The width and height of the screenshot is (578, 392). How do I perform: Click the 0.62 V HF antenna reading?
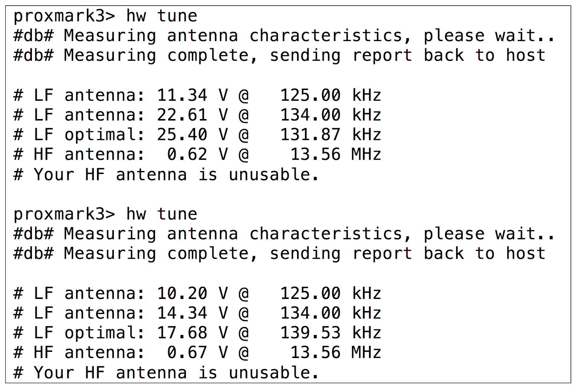pyautogui.click(x=197, y=155)
